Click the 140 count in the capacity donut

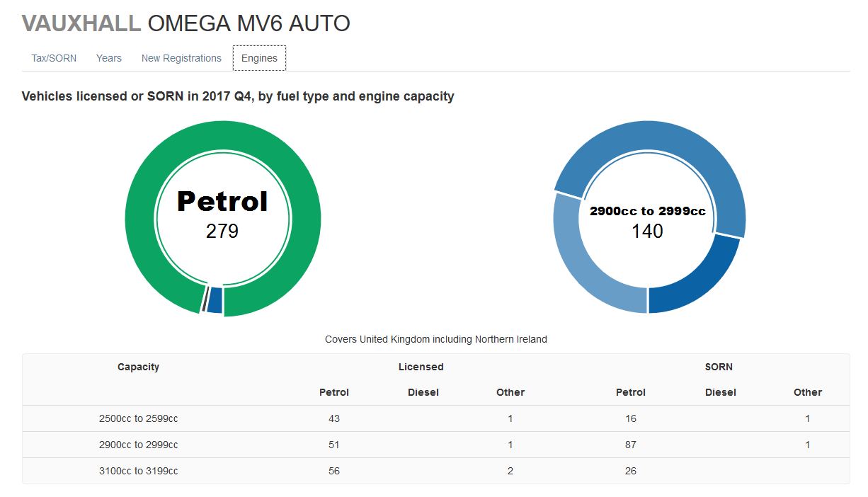(x=648, y=232)
